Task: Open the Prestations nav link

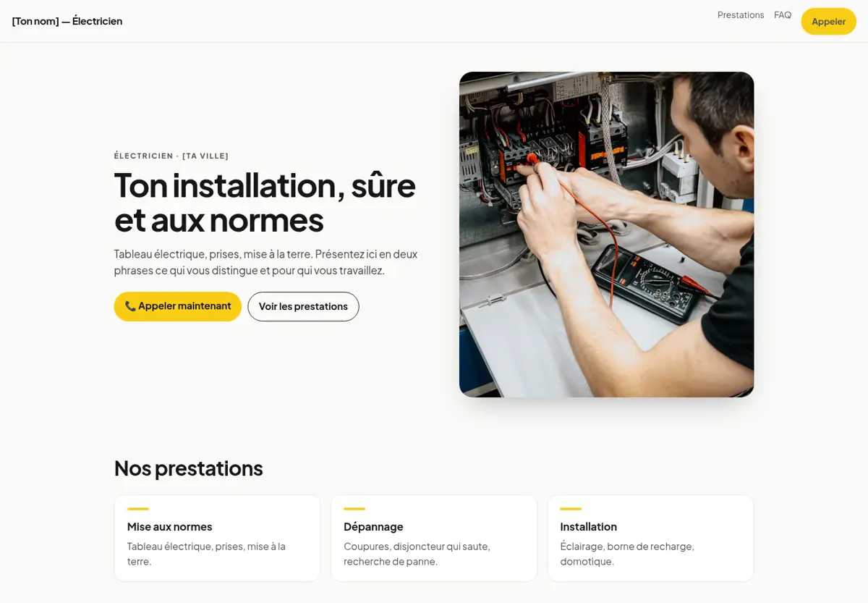Action: (741, 15)
